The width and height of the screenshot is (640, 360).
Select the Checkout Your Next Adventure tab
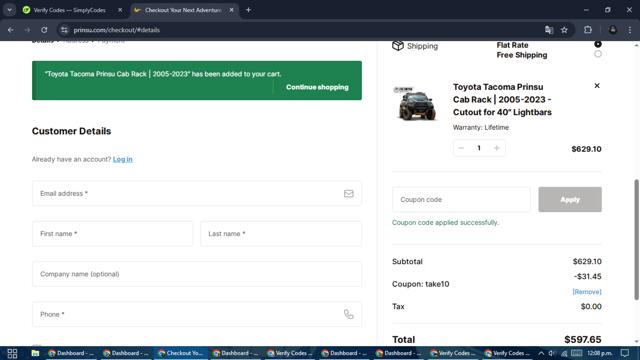(183, 10)
